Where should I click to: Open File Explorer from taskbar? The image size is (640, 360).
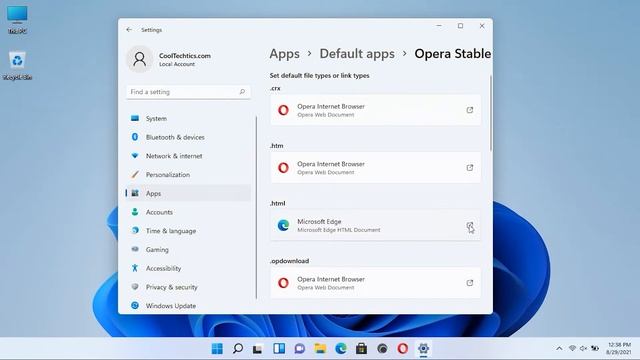[320, 349]
